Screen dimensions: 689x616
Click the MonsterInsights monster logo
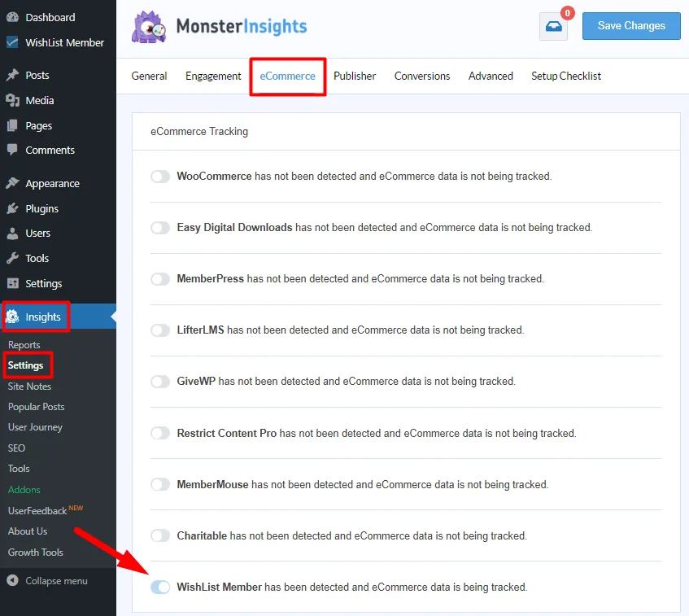coord(150,27)
